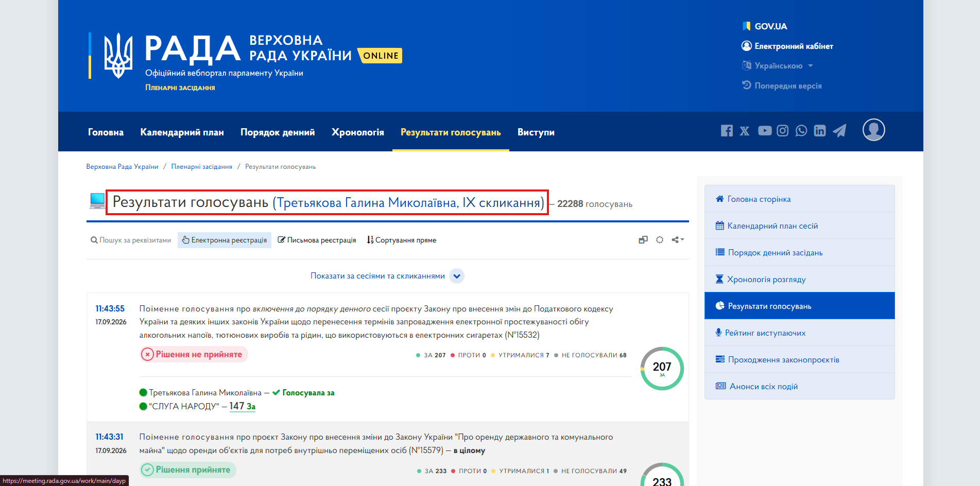
Task: Open Проходження законопроєктів in sidebar
Action: (799, 359)
